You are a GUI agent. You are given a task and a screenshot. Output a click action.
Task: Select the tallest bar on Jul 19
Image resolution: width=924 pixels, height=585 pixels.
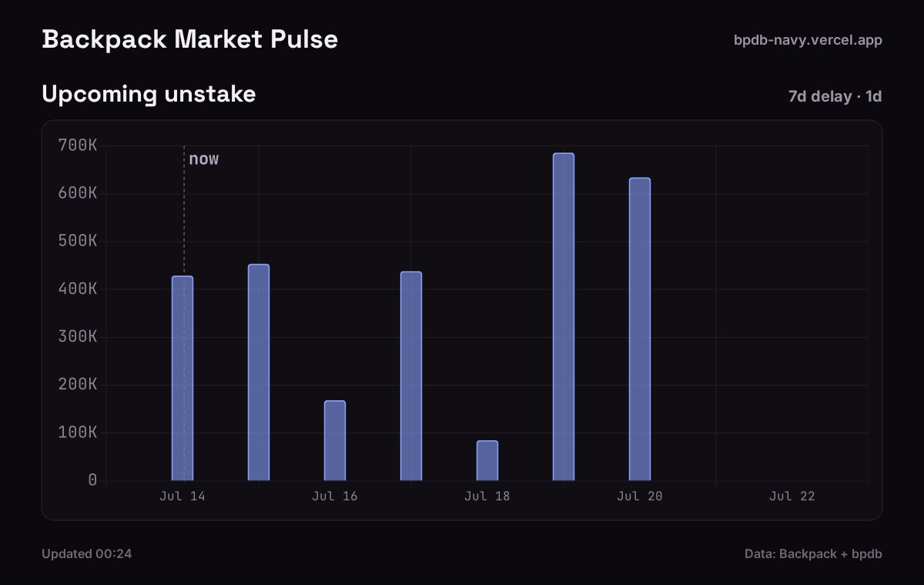click(564, 316)
